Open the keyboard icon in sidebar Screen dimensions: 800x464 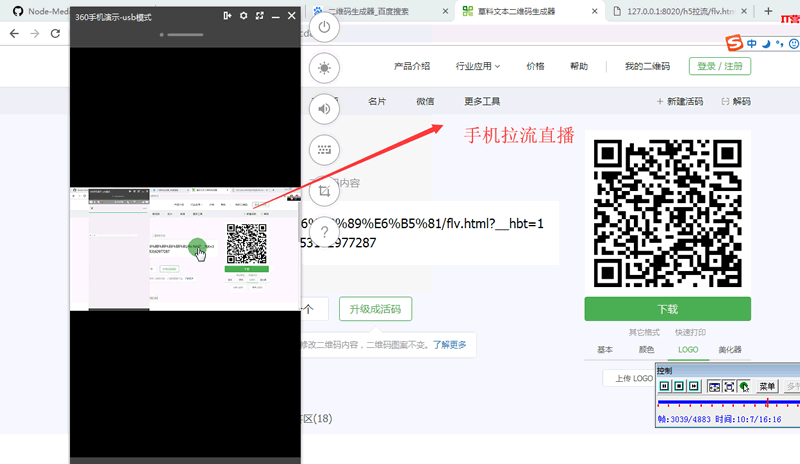[x=324, y=149]
